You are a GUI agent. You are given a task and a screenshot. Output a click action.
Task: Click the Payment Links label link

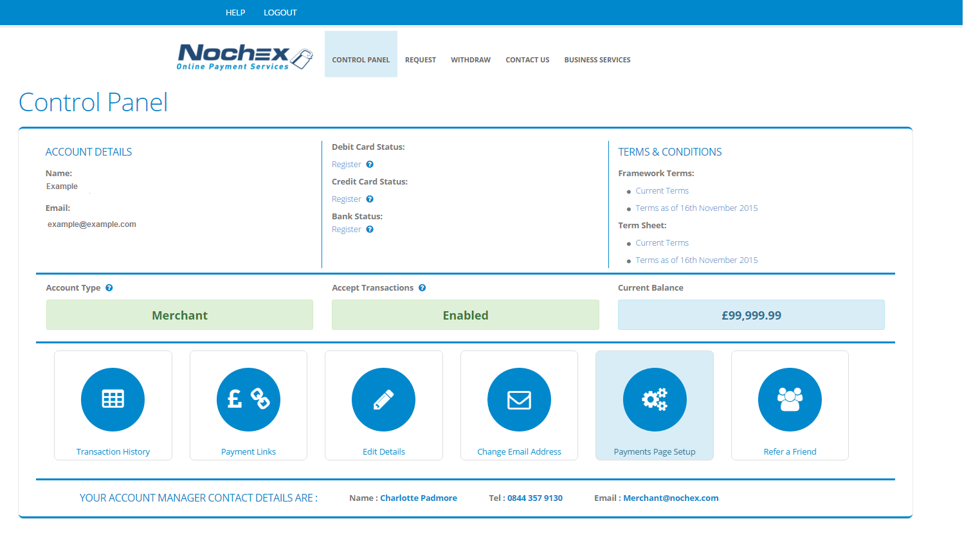coord(248,452)
